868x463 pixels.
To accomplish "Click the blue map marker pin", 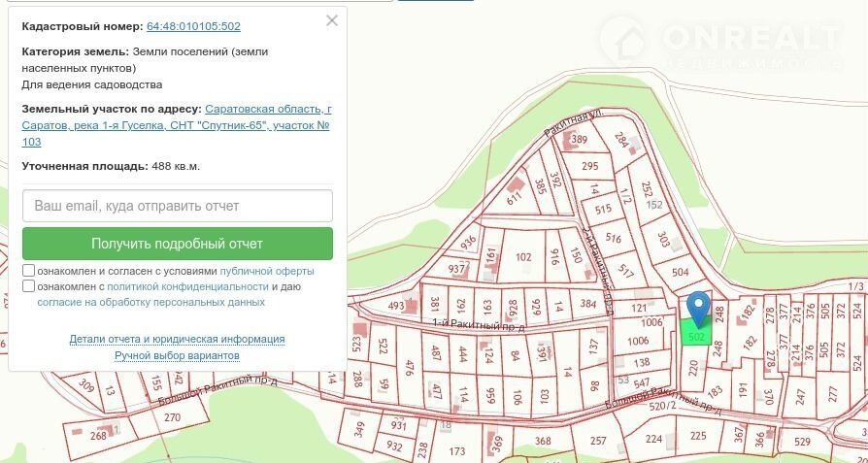I will click(x=697, y=308).
